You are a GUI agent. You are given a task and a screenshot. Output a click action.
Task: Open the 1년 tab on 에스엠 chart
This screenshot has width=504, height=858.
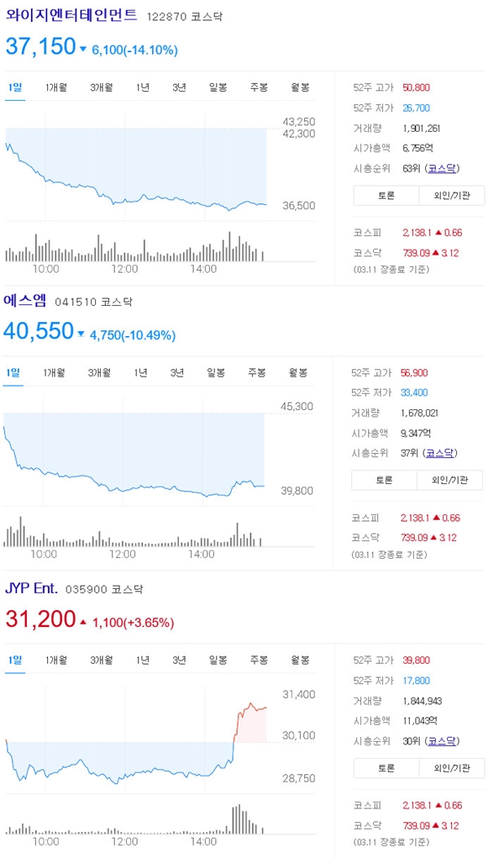140,372
